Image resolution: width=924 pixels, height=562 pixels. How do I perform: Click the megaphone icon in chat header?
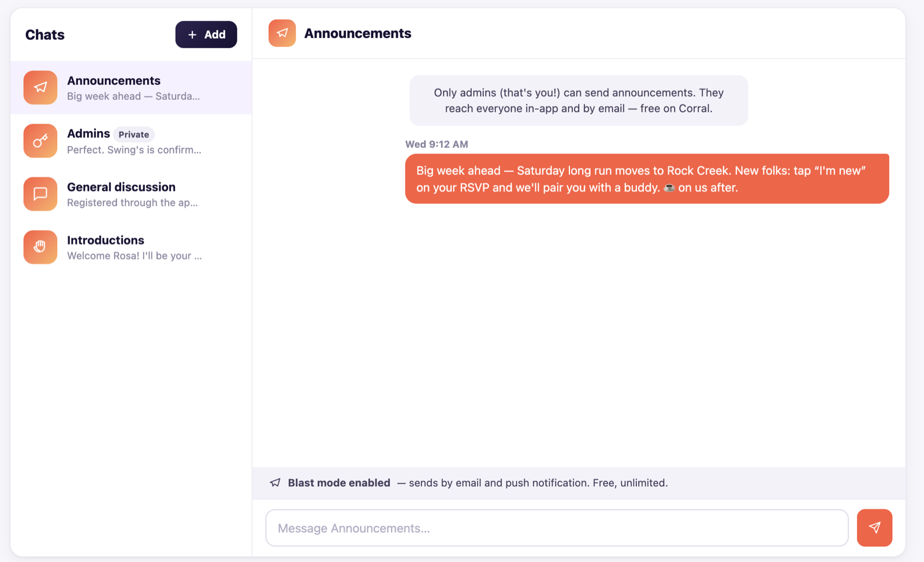tap(282, 34)
